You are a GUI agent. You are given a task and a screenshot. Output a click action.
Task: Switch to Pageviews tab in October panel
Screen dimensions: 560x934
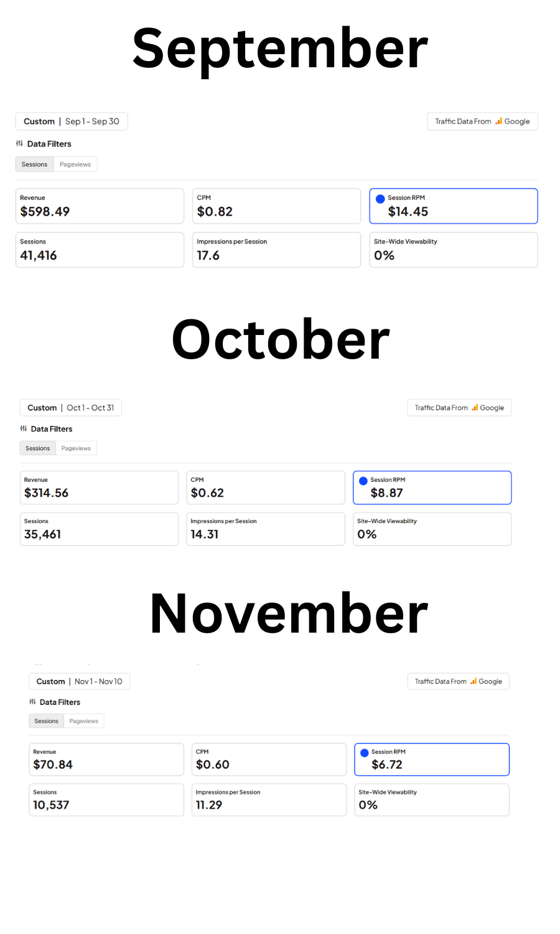point(76,448)
